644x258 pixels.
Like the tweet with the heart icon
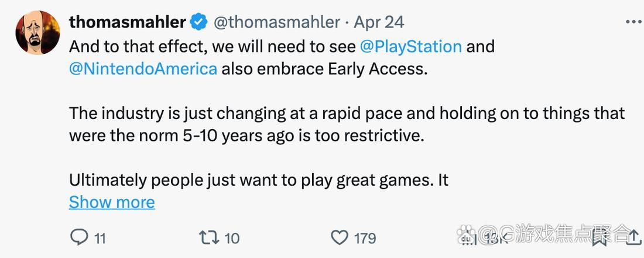pos(340,237)
